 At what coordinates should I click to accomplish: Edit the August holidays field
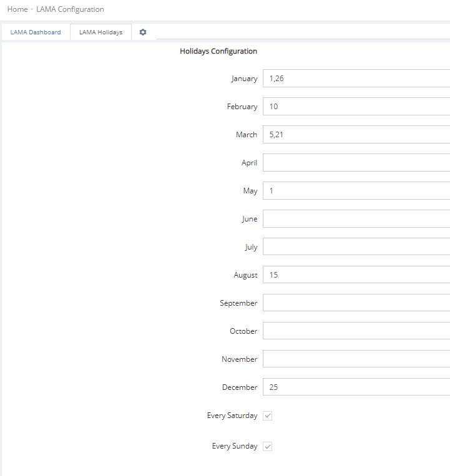356,275
